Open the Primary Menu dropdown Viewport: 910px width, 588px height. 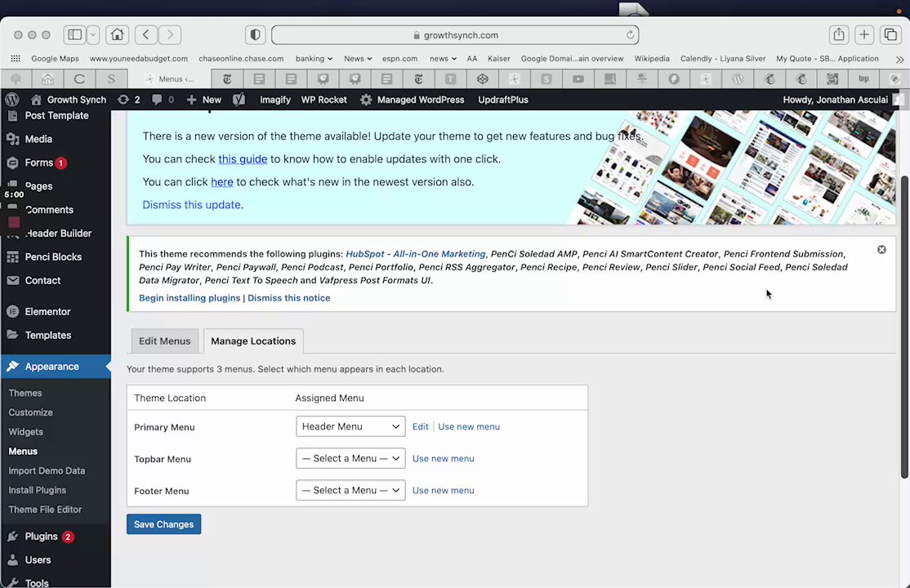pos(350,426)
